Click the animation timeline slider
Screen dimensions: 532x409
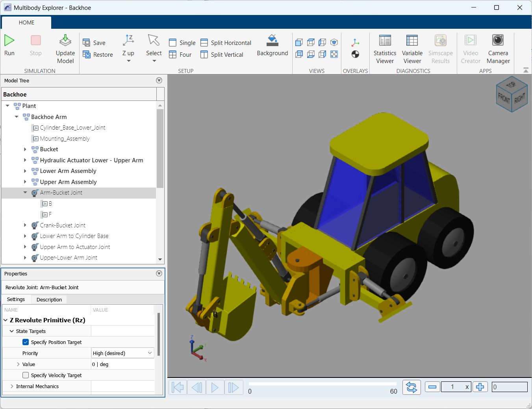tap(323, 383)
